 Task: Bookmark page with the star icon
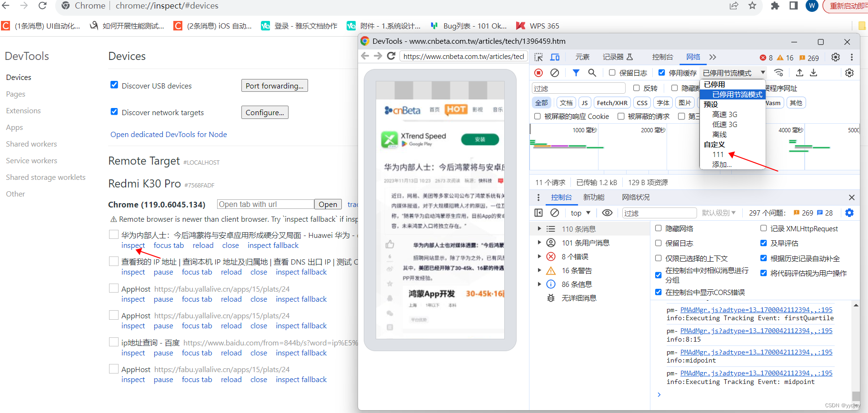tap(752, 6)
